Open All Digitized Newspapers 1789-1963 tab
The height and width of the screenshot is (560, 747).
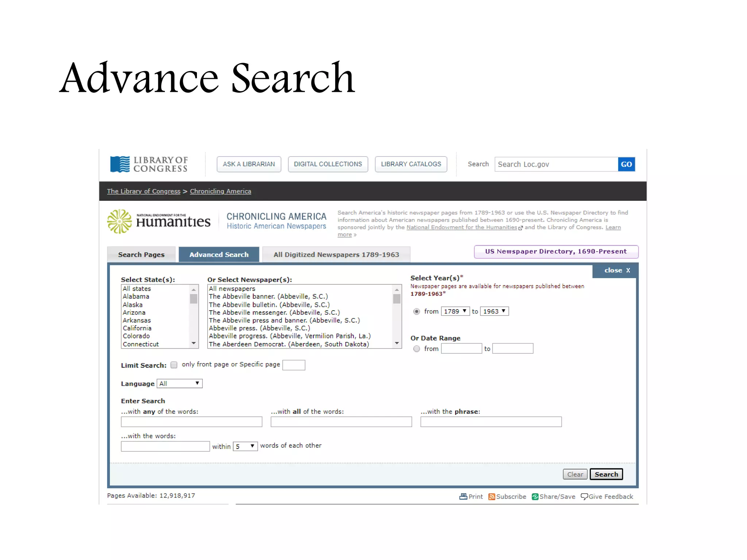click(x=336, y=254)
